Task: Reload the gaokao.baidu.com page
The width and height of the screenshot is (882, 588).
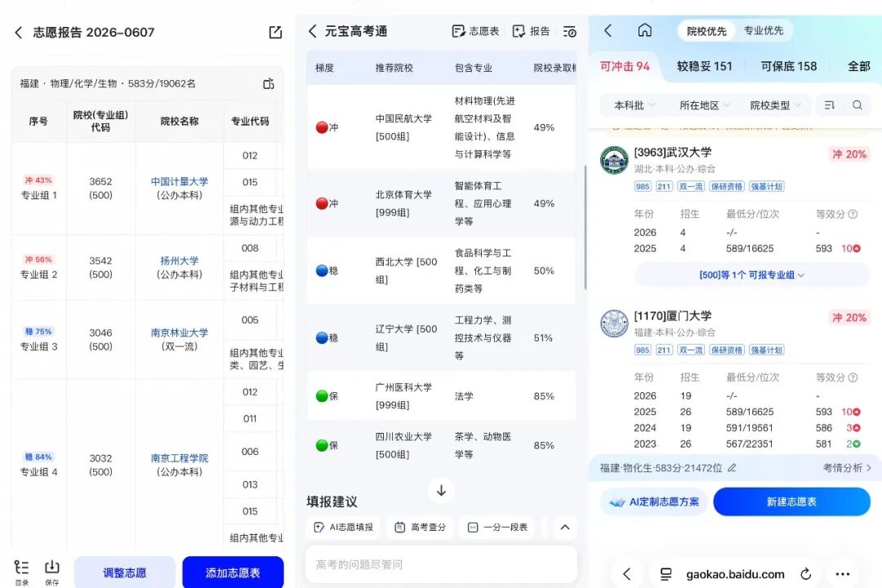Action: [x=805, y=574]
